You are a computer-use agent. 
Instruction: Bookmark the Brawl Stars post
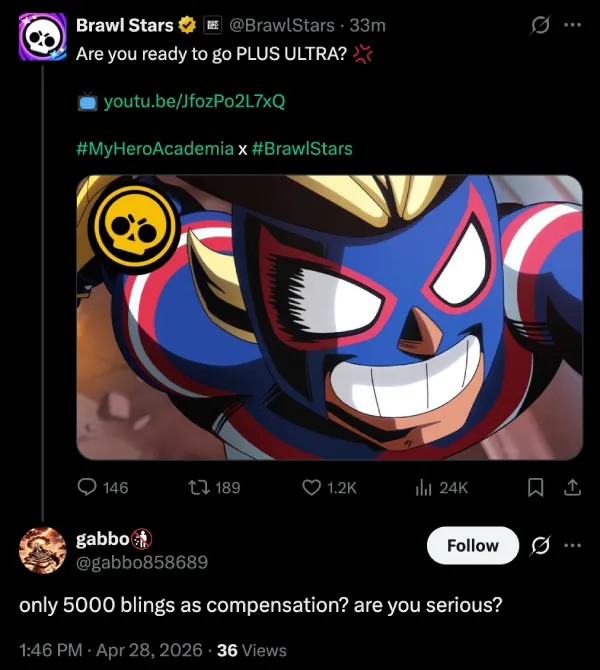[536, 487]
